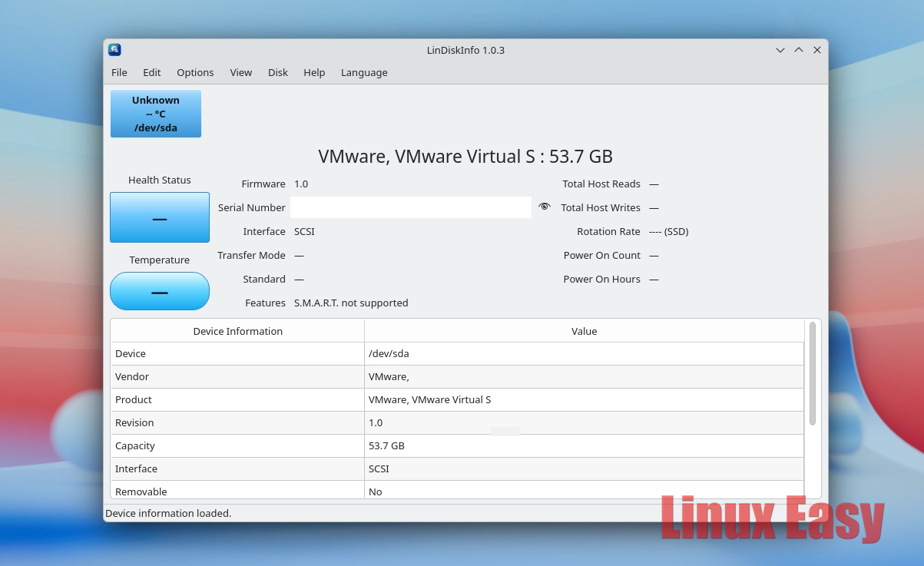
Task: Click the device table vertical scrollbar
Action: tap(813, 374)
